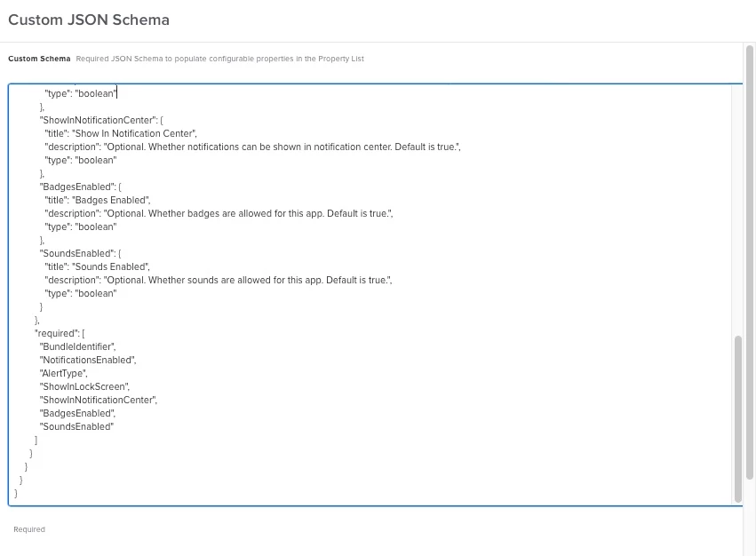
Task: Click the page scrollbar on right edge
Action: 749,262
